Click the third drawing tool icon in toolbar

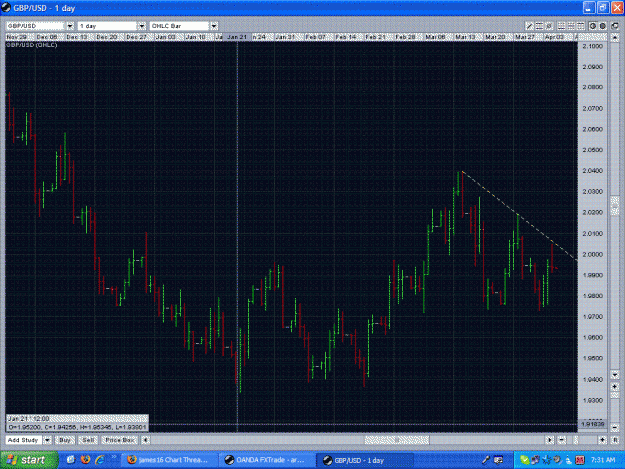549,26
